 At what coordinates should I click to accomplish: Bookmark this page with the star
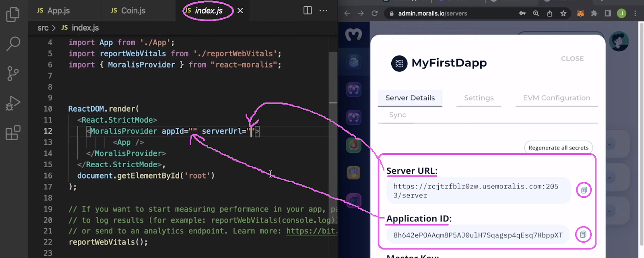pyautogui.click(x=563, y=13)
